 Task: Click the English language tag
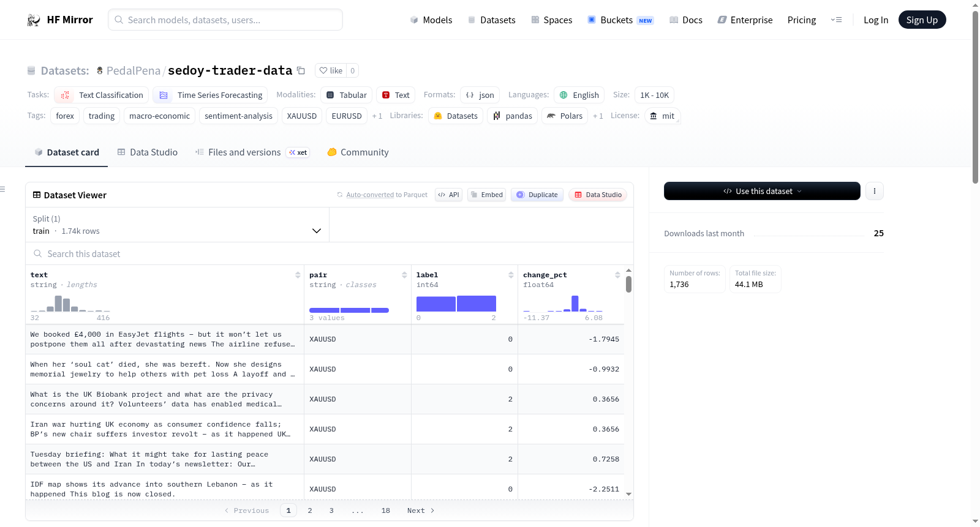tap(579, 95)
